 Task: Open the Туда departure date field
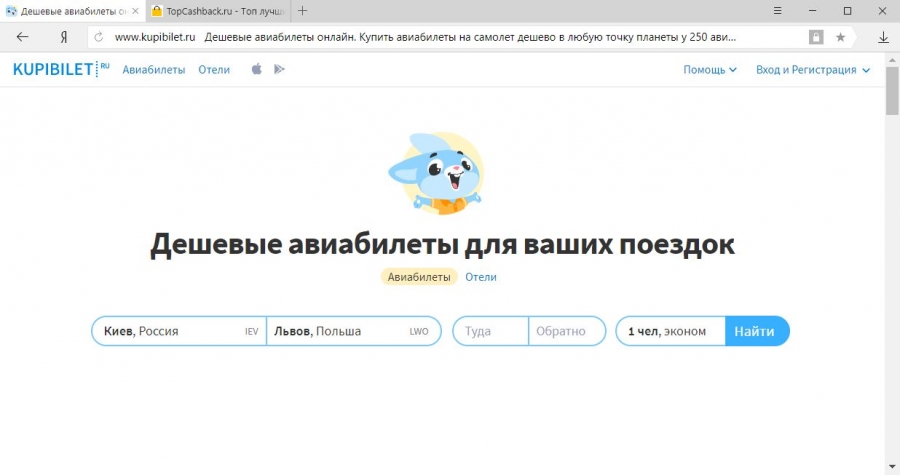point(491,331)
